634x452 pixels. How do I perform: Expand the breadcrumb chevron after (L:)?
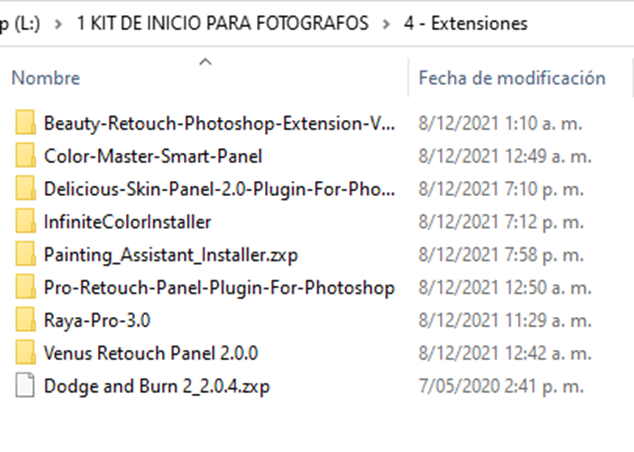click(58, 24)
